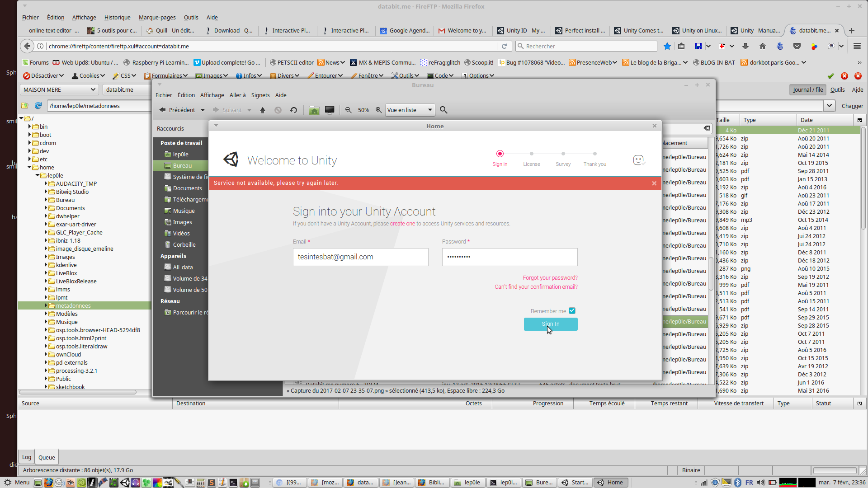The height and width of the screenshot is (488, 868).
Task: Open the file manager search icon
Action: coord(443,110)
